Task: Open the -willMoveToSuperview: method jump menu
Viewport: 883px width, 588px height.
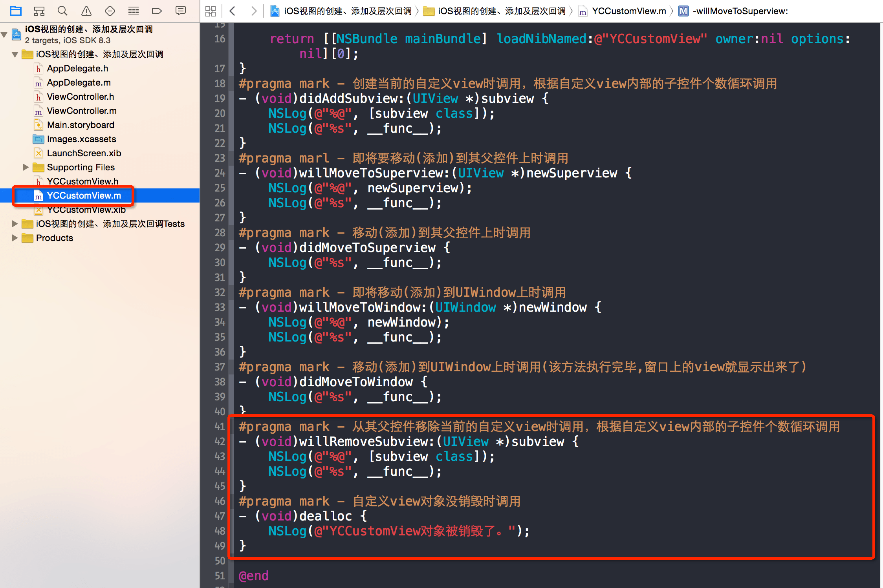Action: [x=740, y=11]
